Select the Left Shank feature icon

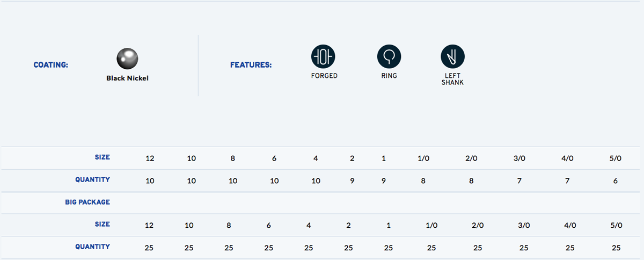[x=452, y=56]
